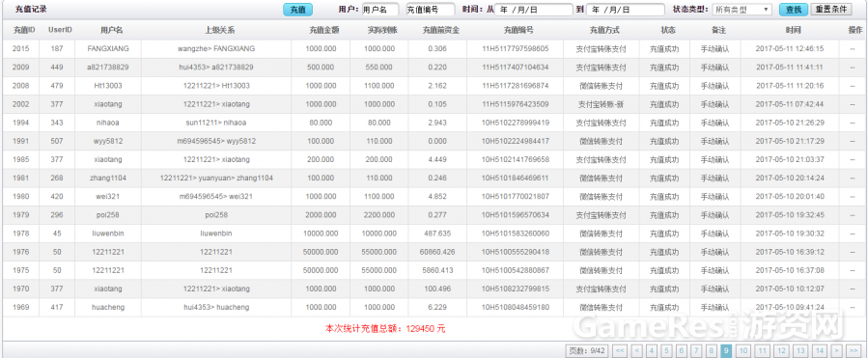Image resolution: width=868 pixels, height=358 pixels.
Task: Select the total 本次统计充值总额 129450 元 text
Action: click(x=385, y=329)
